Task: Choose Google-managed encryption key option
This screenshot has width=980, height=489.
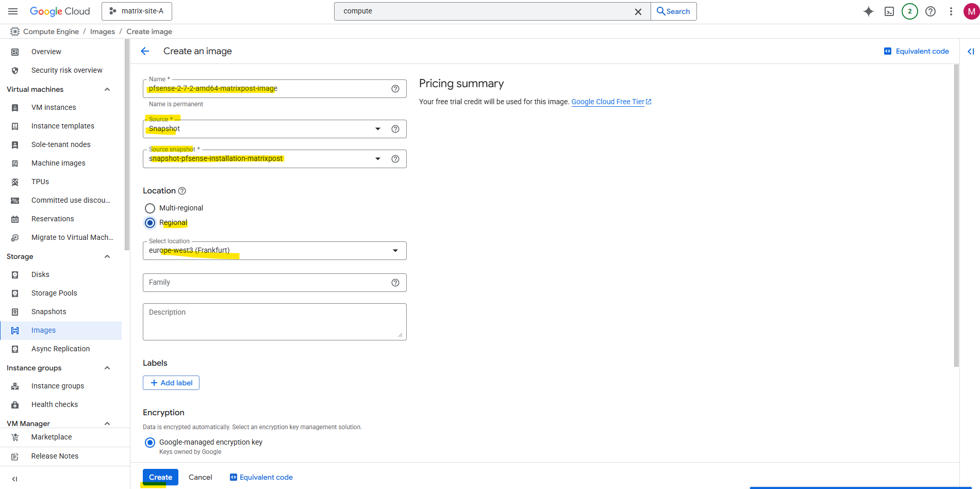Action: click(150, 443)
